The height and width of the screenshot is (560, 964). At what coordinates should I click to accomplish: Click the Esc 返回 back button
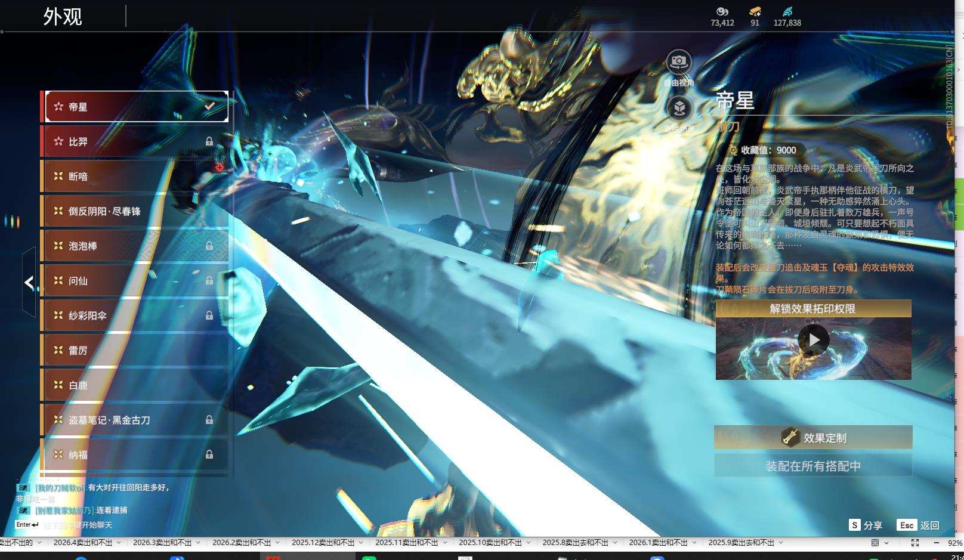[x=918, y=525]
